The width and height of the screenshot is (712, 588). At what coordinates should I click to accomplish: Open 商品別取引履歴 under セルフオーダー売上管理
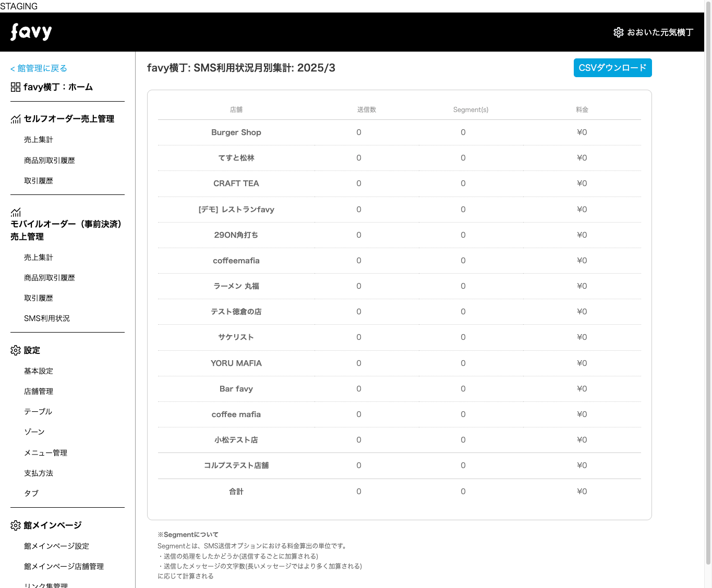point(50,161)
